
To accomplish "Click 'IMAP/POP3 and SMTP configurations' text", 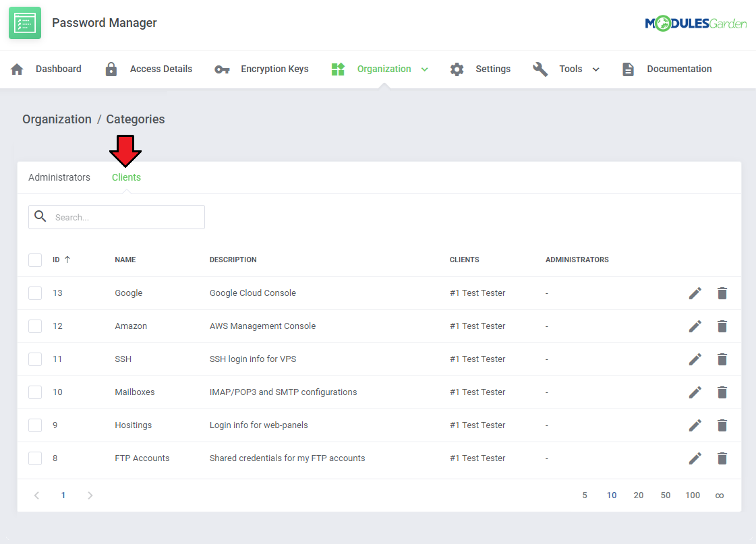I will [x=283, y=392].
